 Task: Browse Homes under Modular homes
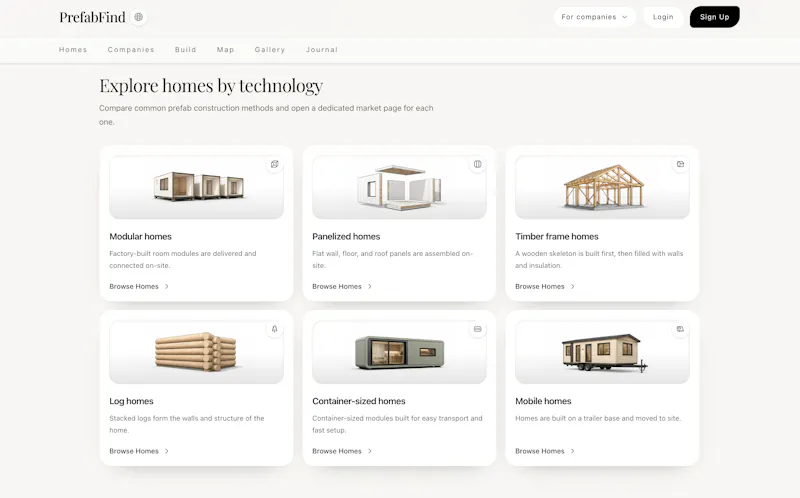click(x=134, y=286)
